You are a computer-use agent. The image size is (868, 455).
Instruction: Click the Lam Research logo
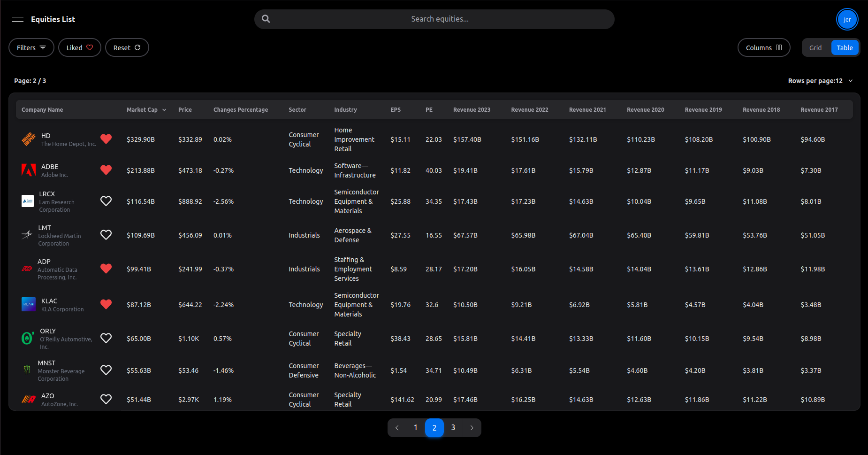click(28, 201)
